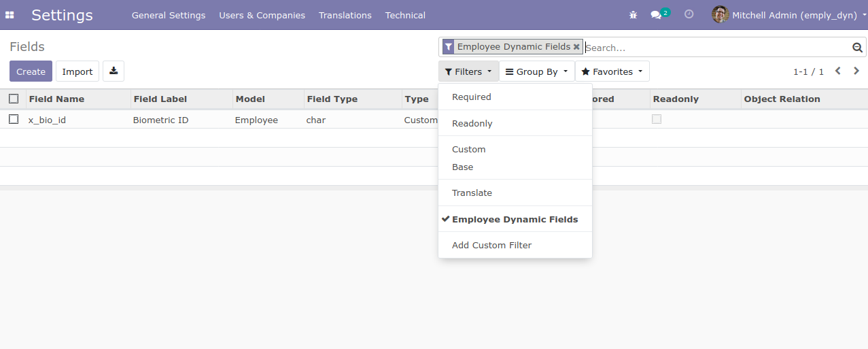Click the Import button
This screenshot has width=868, height=349.
pyautogui.click(x=77, y=71)
